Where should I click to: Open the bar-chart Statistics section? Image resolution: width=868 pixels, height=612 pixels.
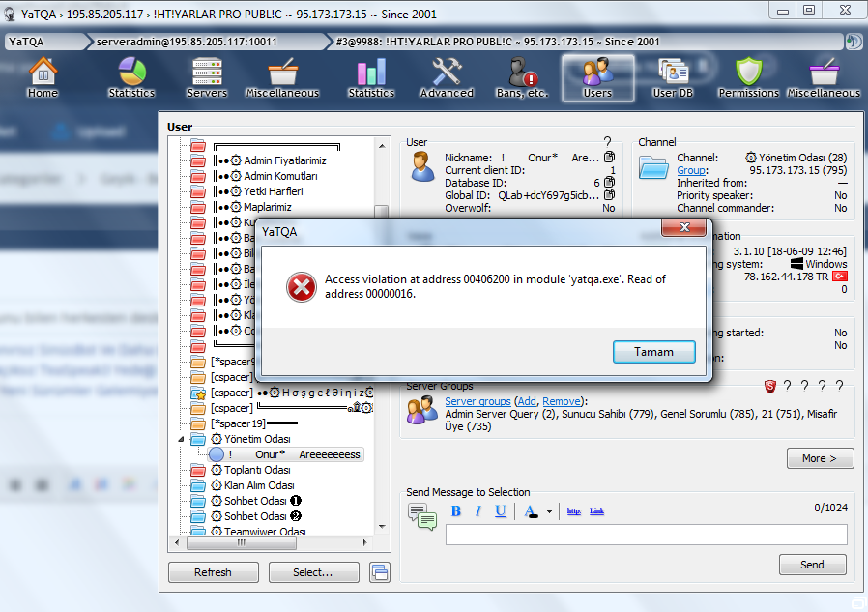[x=371, y=78]
